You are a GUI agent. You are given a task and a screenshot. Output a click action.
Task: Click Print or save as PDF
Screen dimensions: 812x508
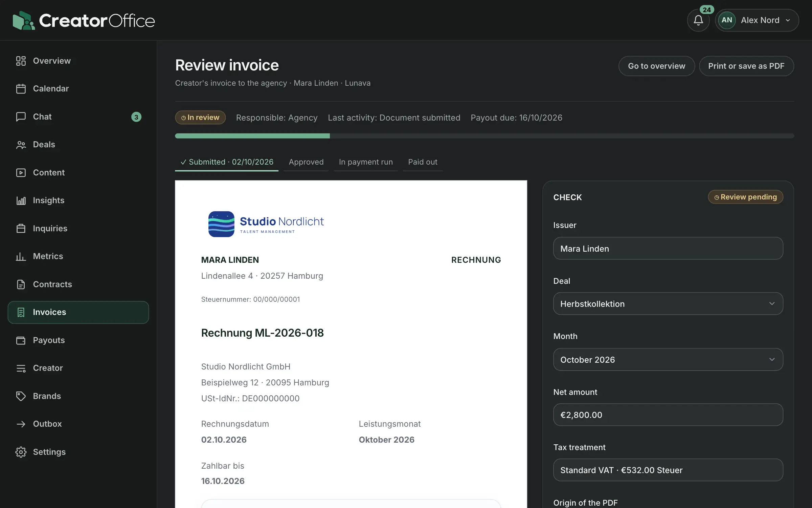pos(746,66)
